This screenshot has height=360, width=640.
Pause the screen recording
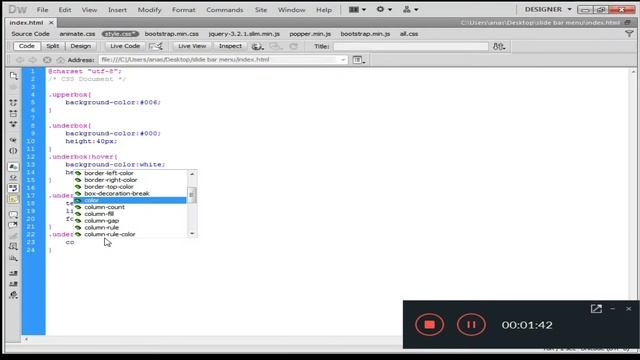pyautogui.click(x=471, y=325)
